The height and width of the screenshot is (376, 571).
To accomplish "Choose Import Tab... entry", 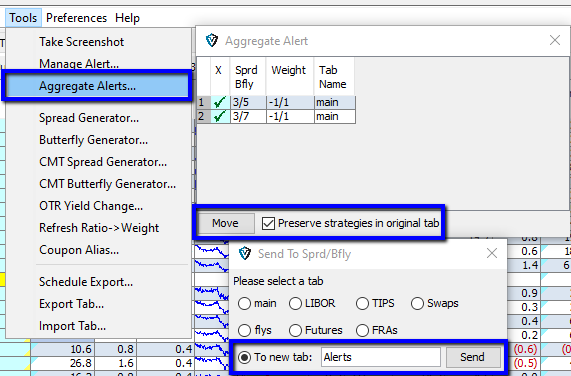I will 72,326.
